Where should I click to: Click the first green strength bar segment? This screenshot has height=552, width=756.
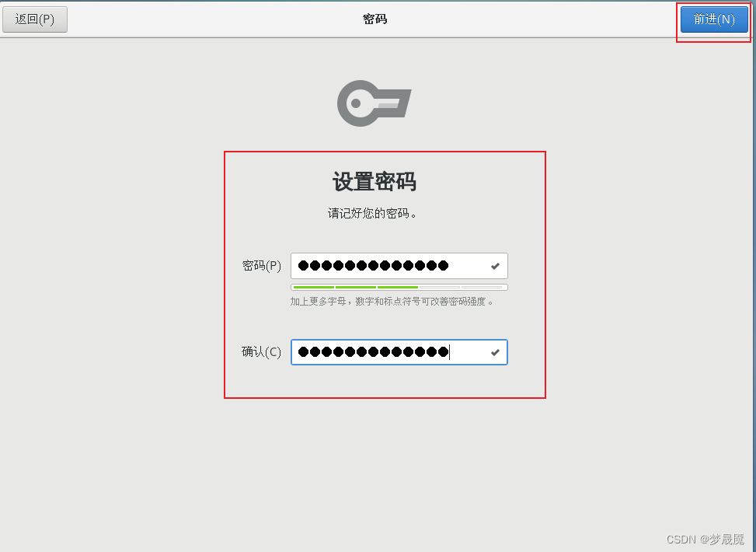pos(313,287)
